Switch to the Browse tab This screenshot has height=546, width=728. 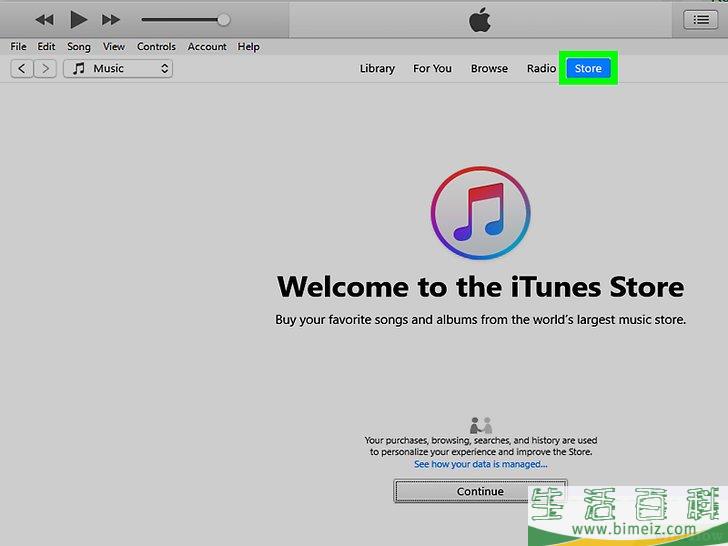click(489, 69)
